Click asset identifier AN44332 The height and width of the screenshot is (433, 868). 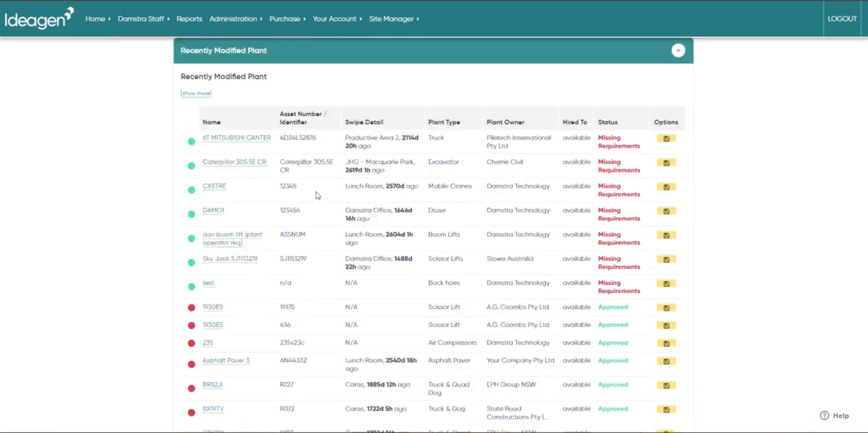(x=293, y=360)
